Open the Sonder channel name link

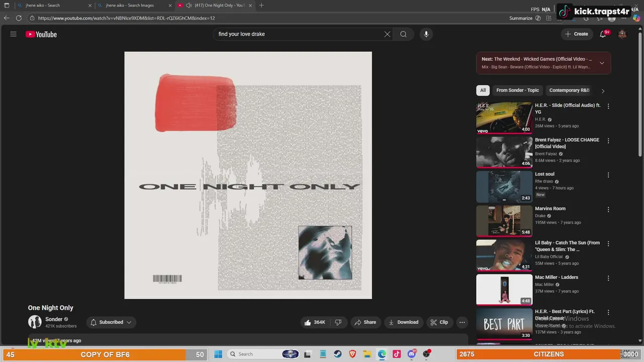(x=54, y=319)
